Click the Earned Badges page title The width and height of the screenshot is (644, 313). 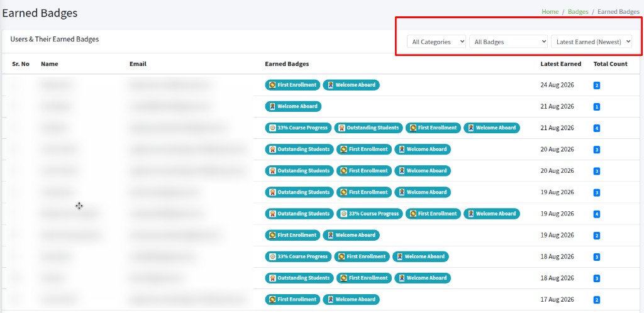pyautogui.click(x=40, y=13)
